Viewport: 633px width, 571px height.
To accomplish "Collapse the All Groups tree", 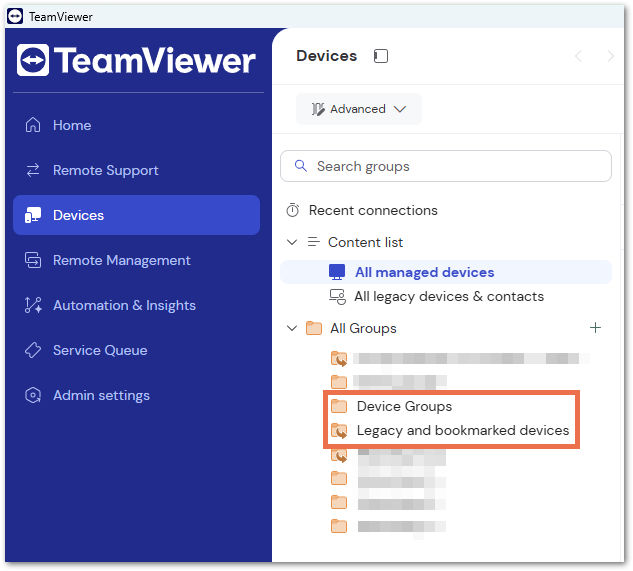I will click(x=292, y=328).
